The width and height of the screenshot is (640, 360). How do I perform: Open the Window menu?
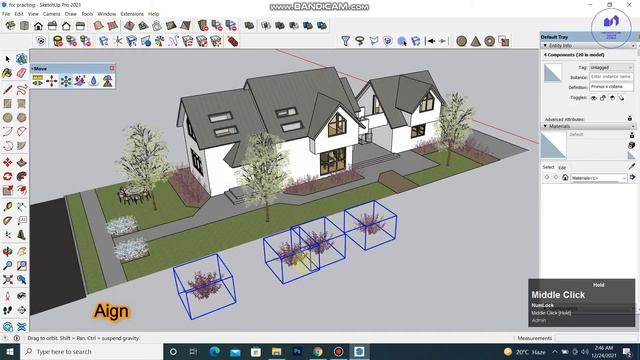pyautogui.click(x=107, y=14)
